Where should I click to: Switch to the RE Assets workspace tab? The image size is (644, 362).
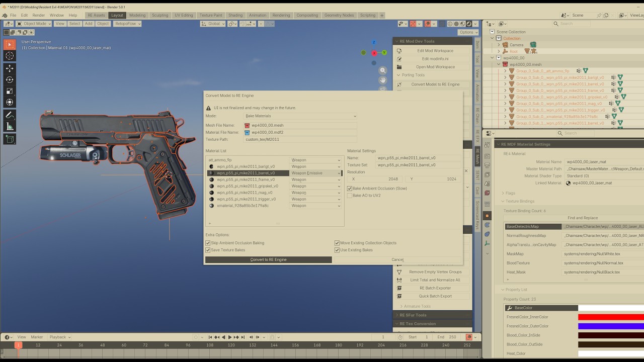coord(96,15)
